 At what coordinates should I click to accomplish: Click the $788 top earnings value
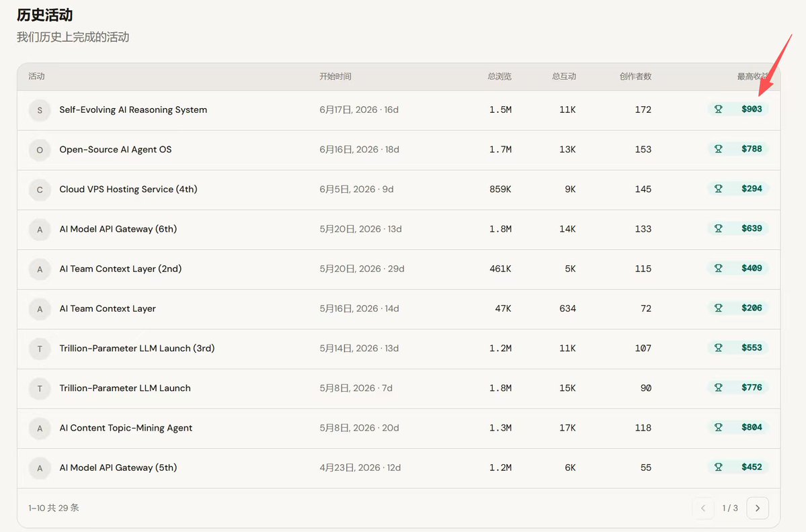point(752,149)
